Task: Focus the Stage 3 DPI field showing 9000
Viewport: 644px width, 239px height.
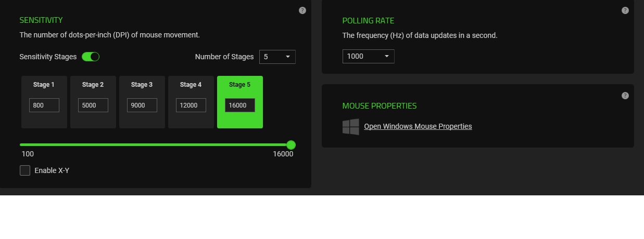Action: pos(142,105)
